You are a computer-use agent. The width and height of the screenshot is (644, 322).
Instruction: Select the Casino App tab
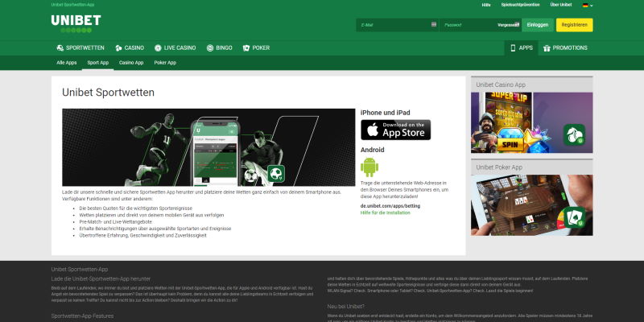[131, 63]
